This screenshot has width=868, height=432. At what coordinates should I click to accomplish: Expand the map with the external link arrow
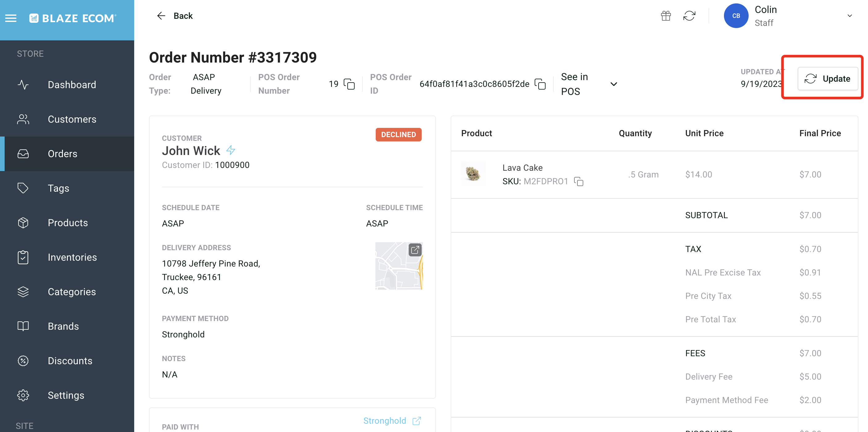pos(415,250)
